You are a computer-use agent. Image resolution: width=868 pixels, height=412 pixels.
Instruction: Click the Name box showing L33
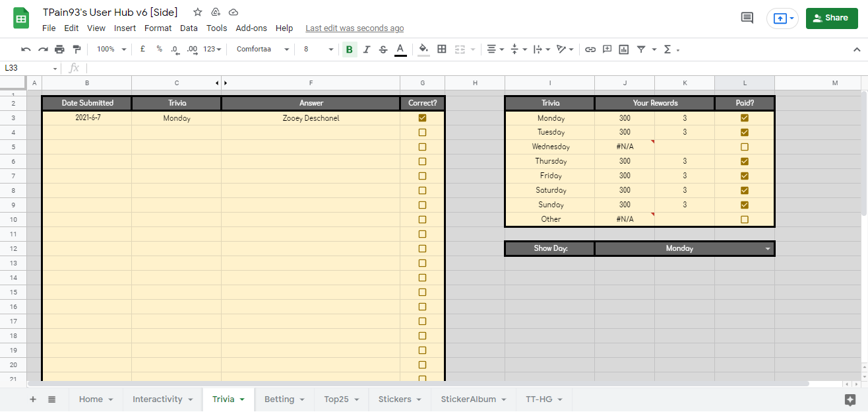[31, 68]
